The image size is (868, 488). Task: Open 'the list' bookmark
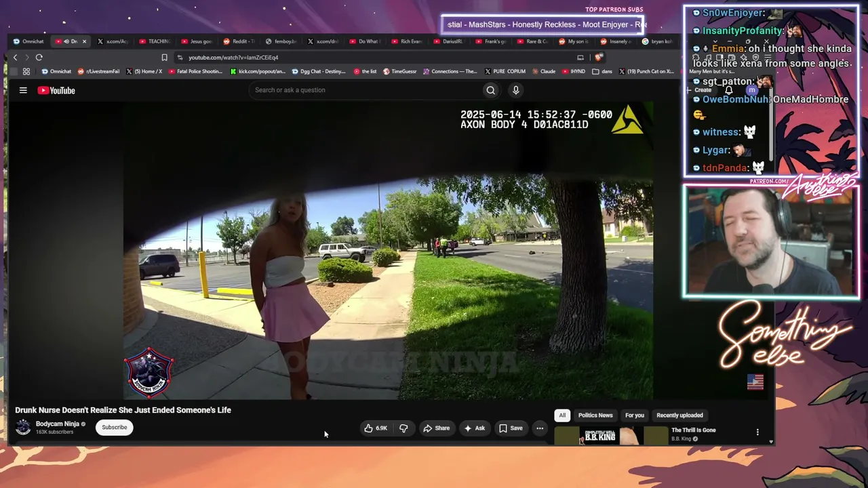coord(365,71)
